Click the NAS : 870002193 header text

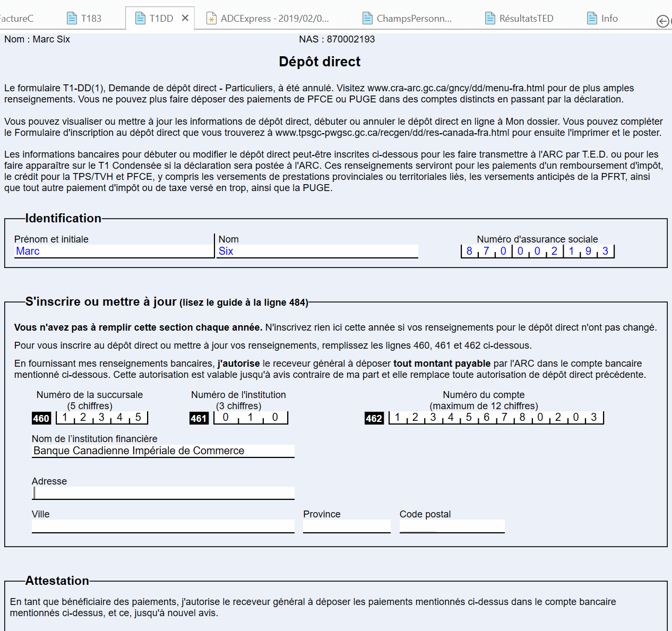(337, 39)
